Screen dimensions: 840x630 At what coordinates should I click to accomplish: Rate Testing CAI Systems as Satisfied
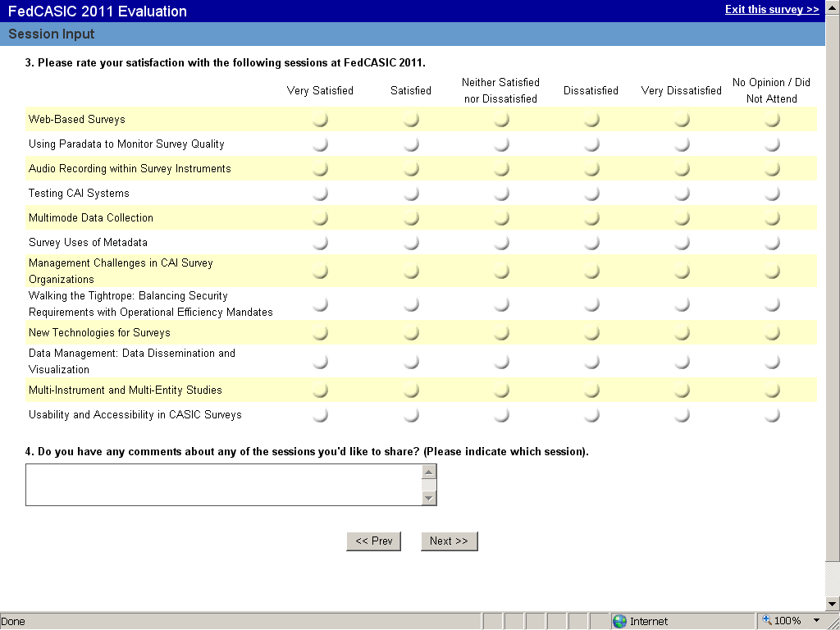click(x=410, y=194)
